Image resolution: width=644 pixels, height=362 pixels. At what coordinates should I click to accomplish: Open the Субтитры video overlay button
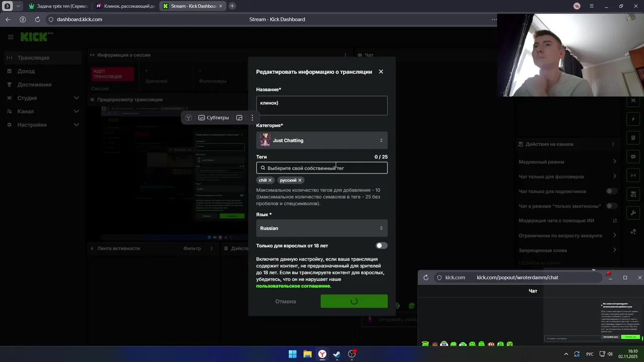click(213, 118)
